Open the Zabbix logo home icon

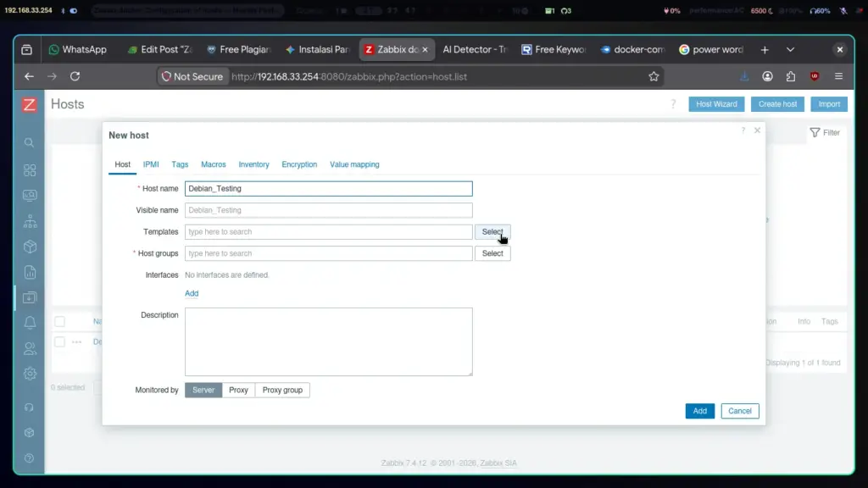coord(30,104)
